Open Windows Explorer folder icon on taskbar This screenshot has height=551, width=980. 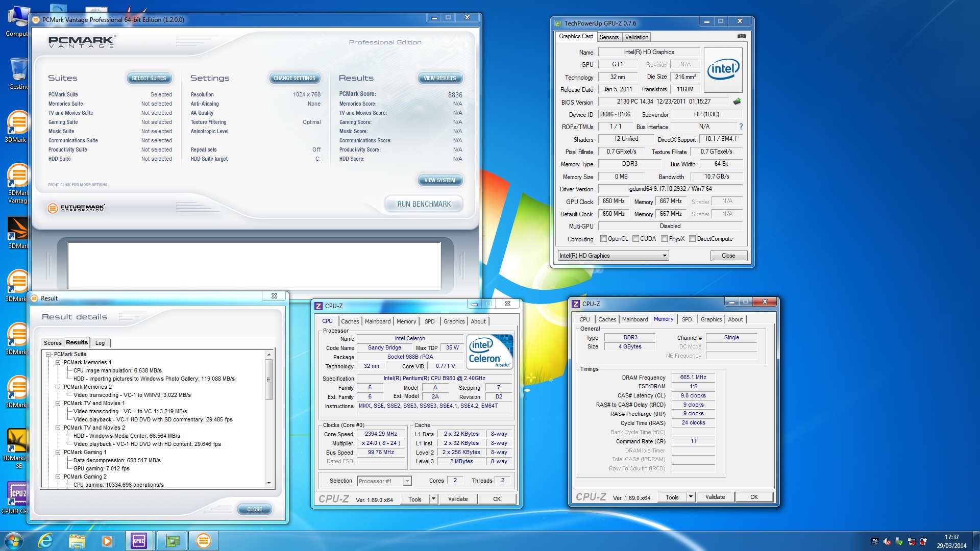(77, 541)
